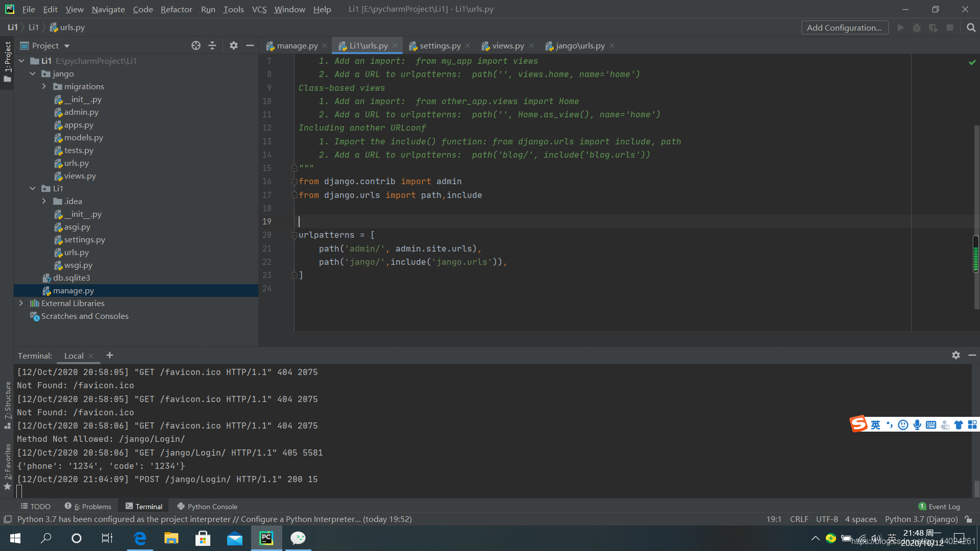This screenshot has height=551, width=980.
Task: Open the TODO tool window
Action: [x=36, y=507]
